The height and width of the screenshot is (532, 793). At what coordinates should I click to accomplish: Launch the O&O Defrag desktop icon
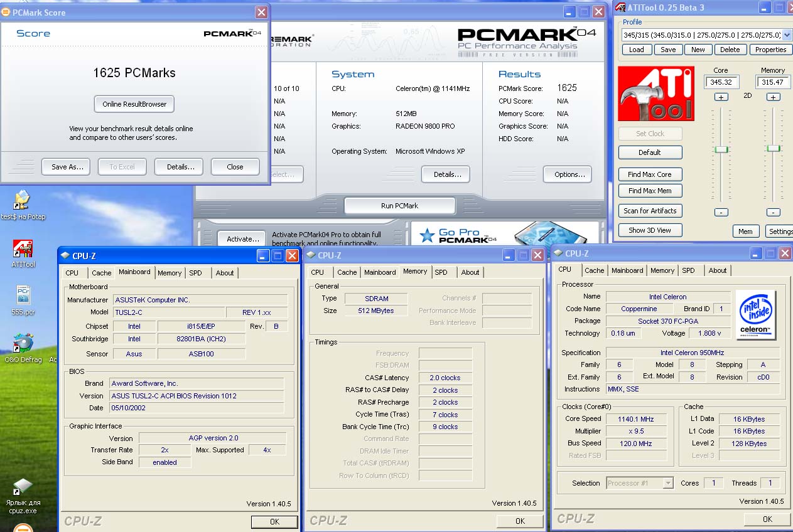[x=23, y=343]
